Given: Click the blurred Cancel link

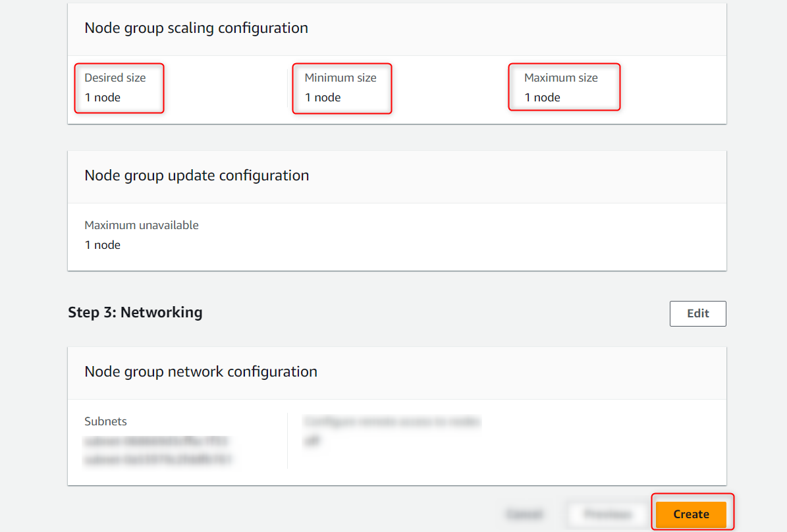Looking at the screenshot, I should (x=524, y=514).
